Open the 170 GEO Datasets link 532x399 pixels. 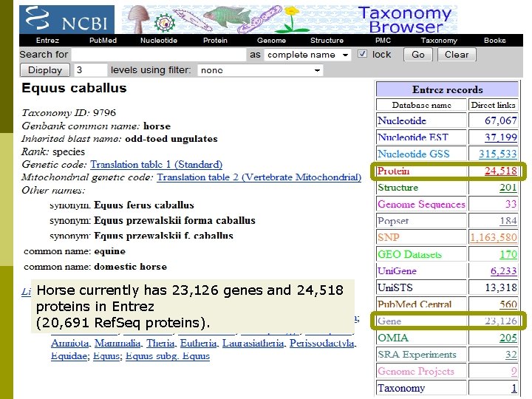click(x=508, y=254)
